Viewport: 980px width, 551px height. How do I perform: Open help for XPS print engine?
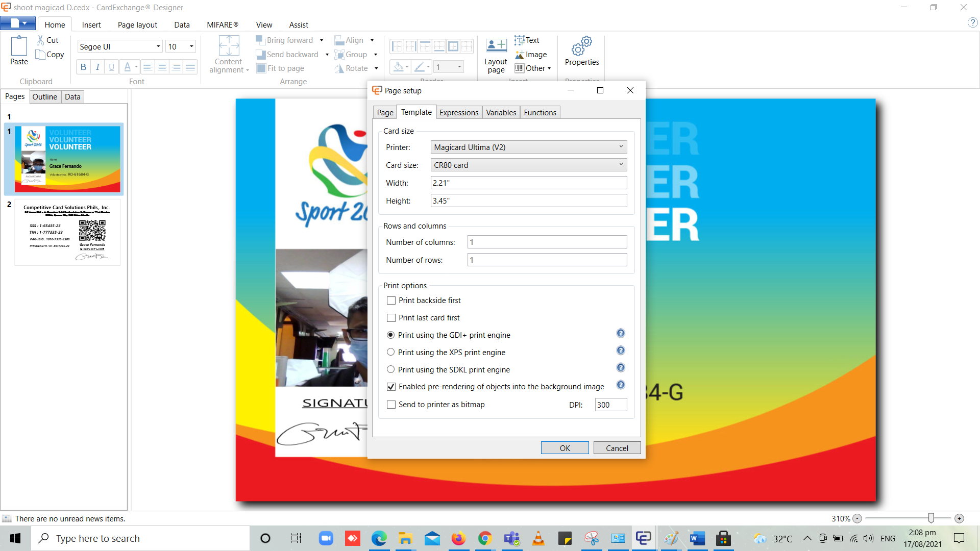click(621, 350)
